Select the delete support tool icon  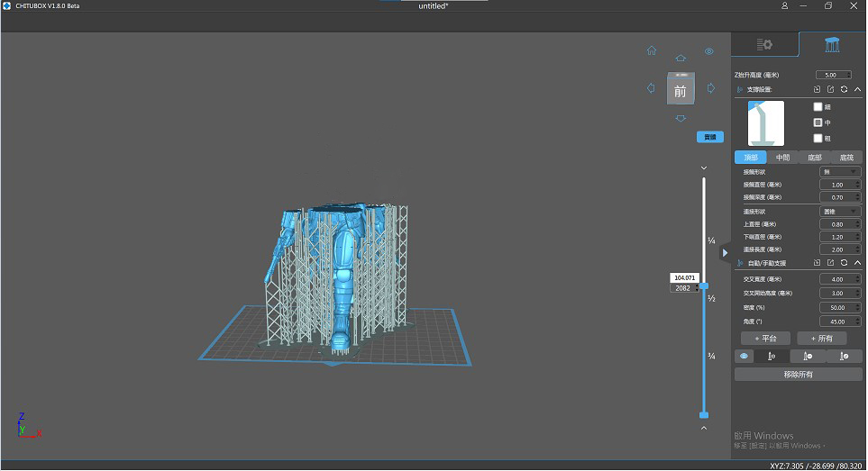808,356
